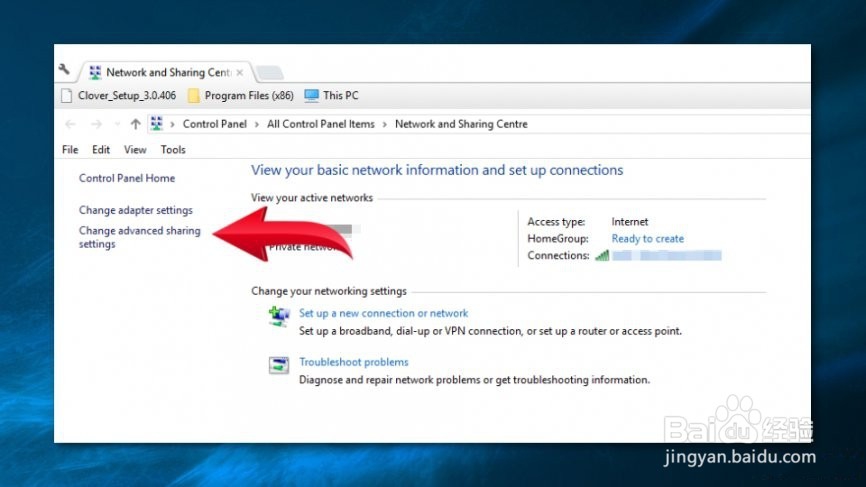Click Set up a new connection or network

click(x=383, y=313)
